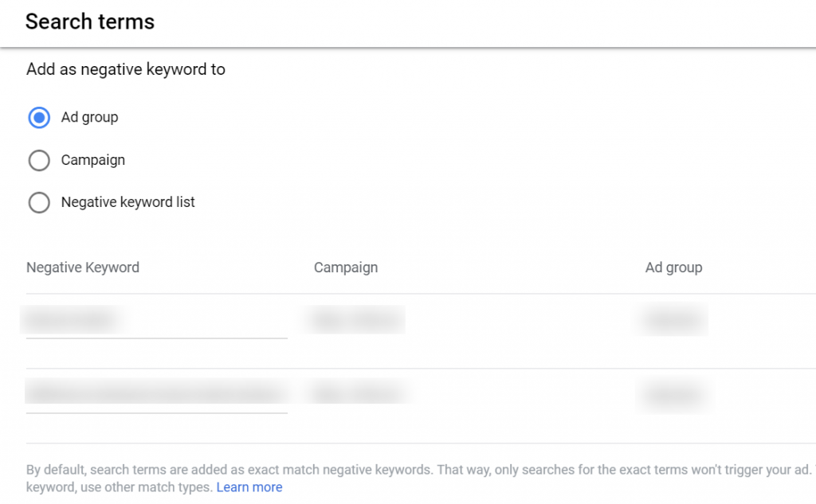The width and height of the screenshot is (816, 504).
Task: Click the 'Ad group' radio label text
Action: tap(89, 118)
